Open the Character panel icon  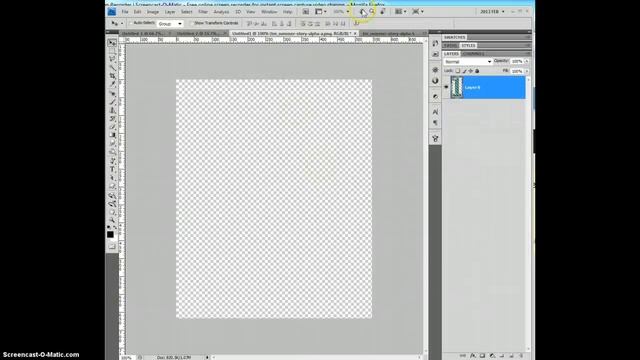pyautogui.click(x=435, y=111)
